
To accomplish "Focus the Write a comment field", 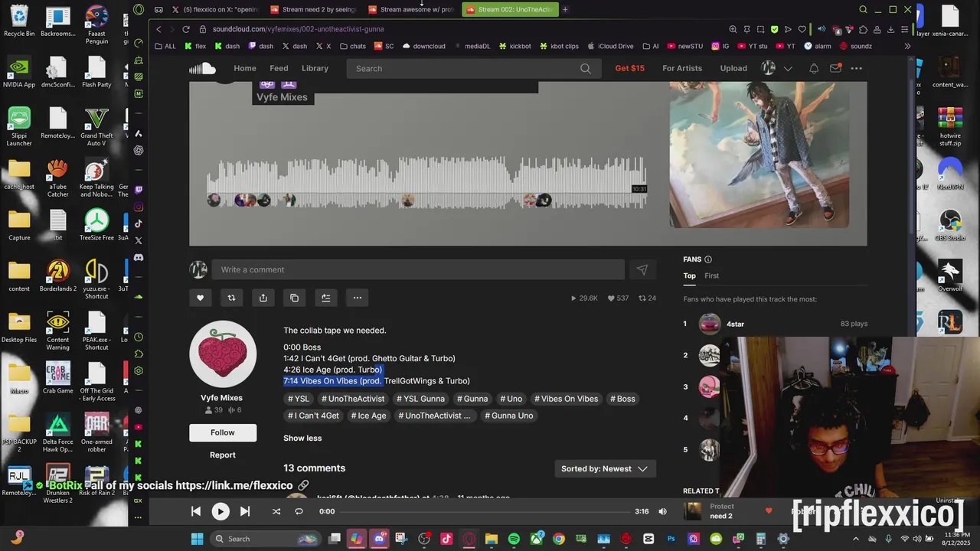I will [x=418, y=269].
